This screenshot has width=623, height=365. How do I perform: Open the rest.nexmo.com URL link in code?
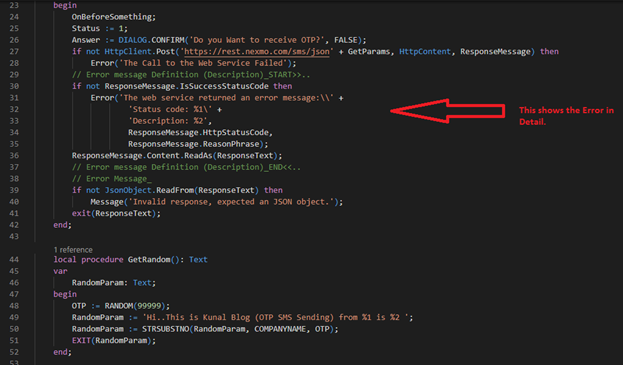click(x=257, y=52)
